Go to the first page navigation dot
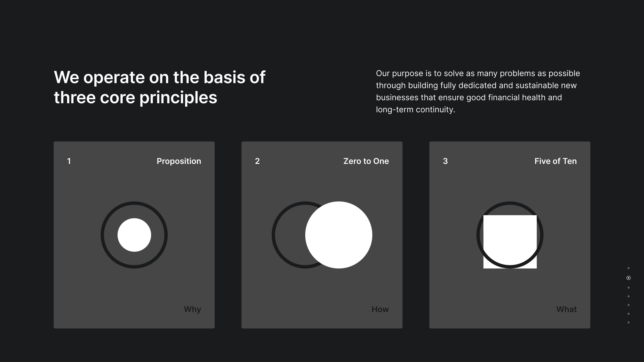Screen dimensions: 644x362 tap(629, 268)
